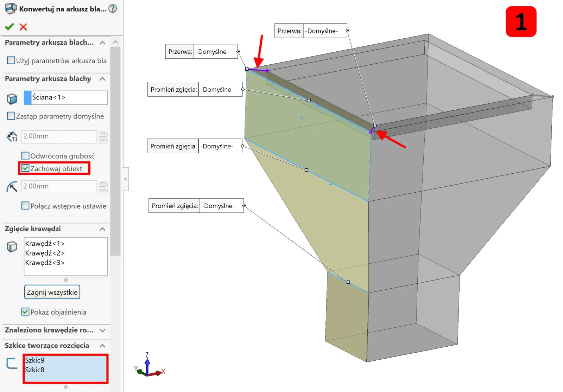Select 'Szkic9' in rip sketches list

[34, 360]
